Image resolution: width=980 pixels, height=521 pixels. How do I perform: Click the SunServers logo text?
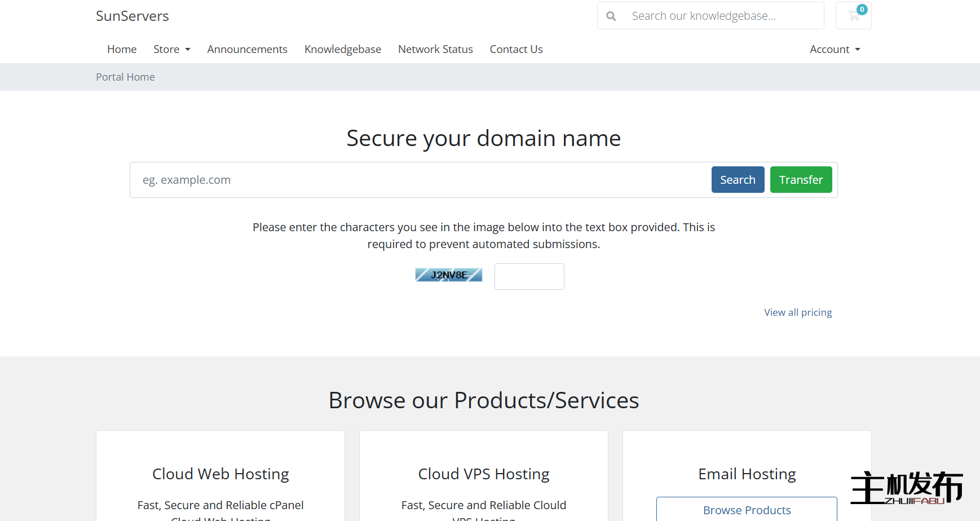(133, 16)
